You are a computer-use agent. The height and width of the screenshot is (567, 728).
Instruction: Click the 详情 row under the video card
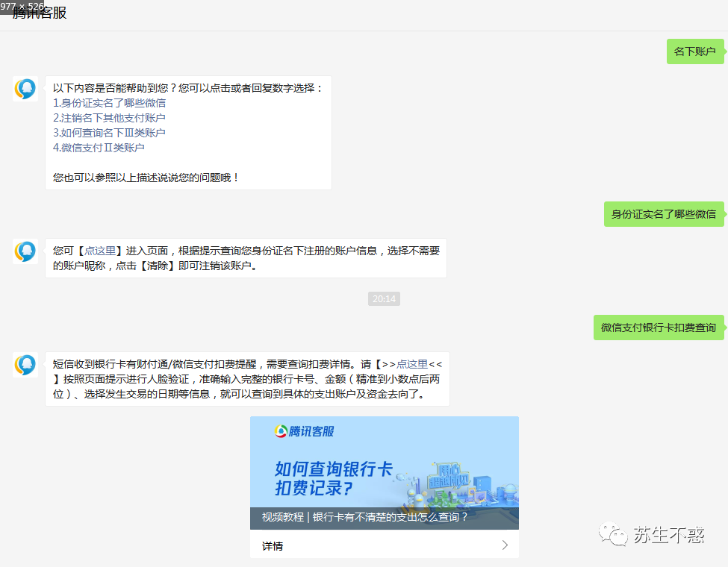(x=385, y=545)
